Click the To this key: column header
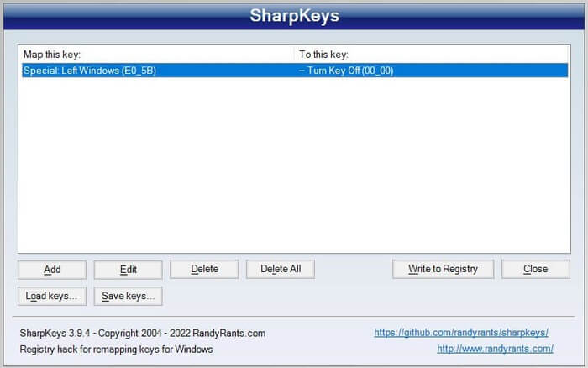Image resolution: width=588 pixels, height=368 pixels. (323, 55)
